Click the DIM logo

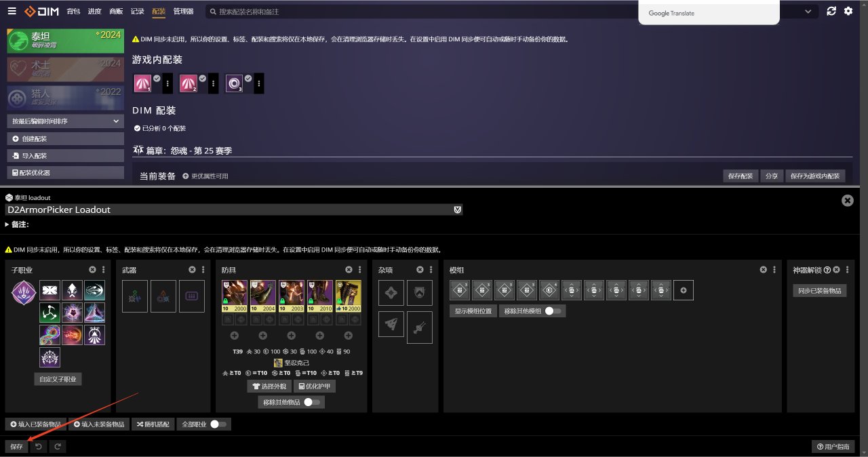tap(40, 12)
